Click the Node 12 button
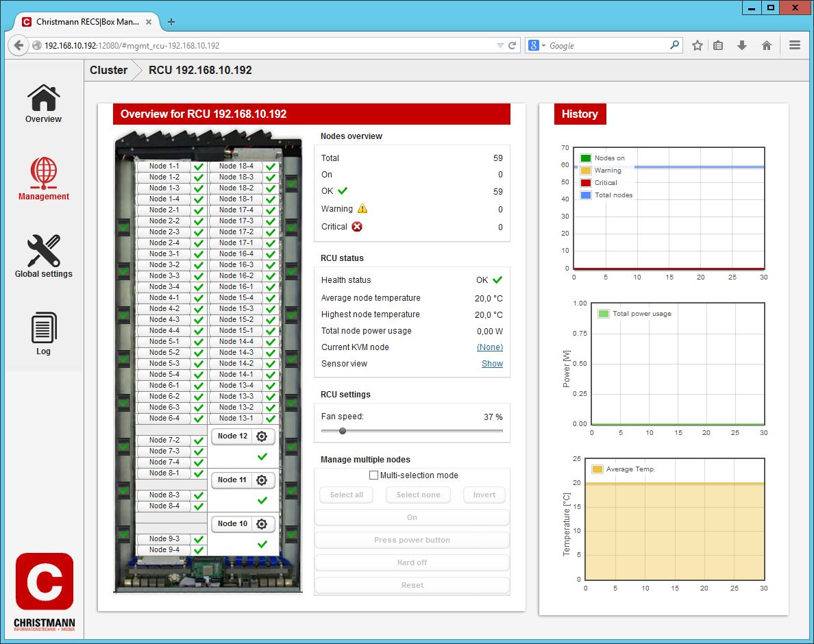 click(x=232, y=436)
